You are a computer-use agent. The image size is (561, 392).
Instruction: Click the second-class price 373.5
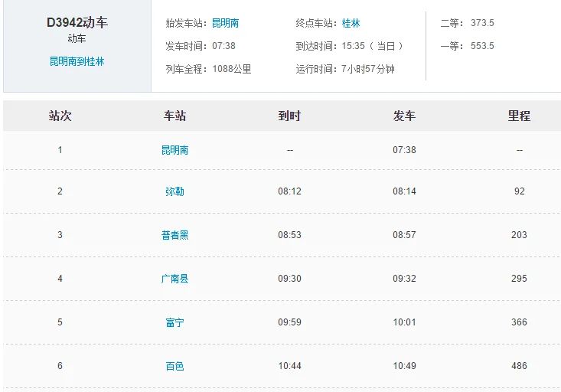click(482, 23)
